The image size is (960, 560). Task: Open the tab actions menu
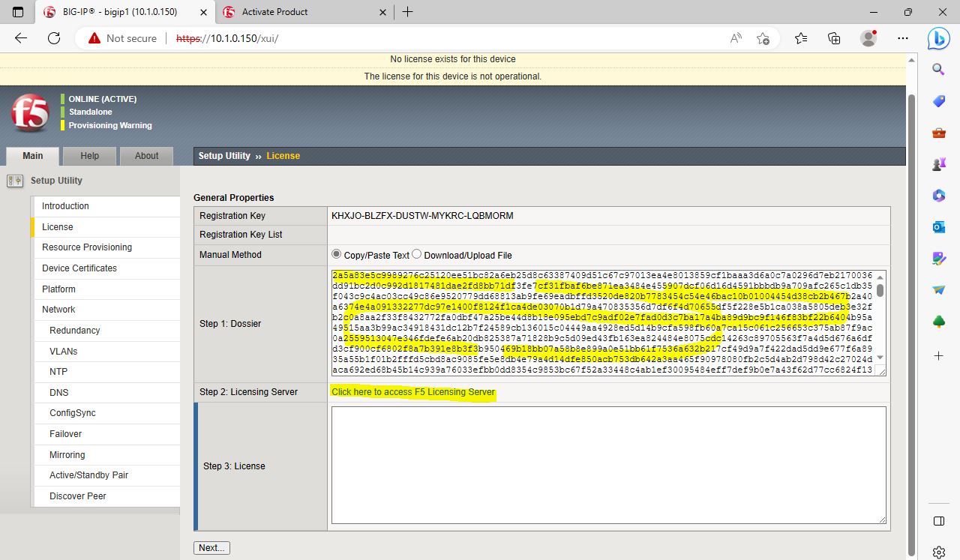(19, 12)
